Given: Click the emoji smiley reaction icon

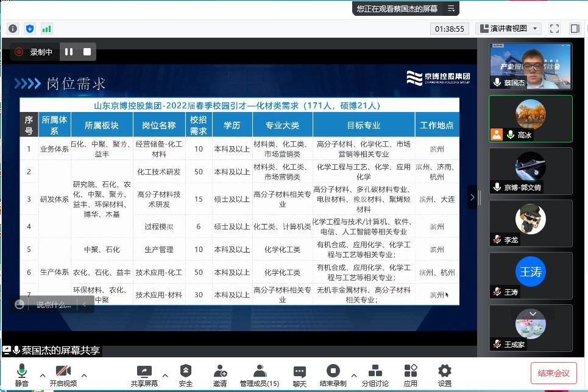Looking at the screenshot, I should tap(19, 304).
